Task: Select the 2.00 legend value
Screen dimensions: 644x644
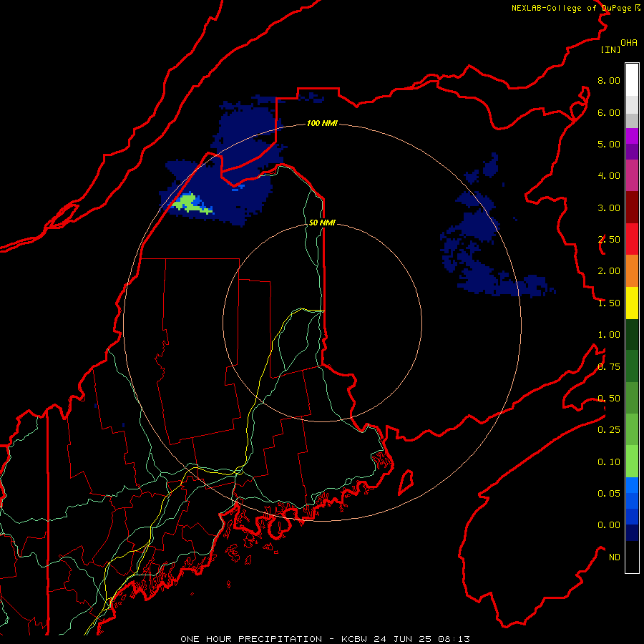Action: [x=609, y=271]
